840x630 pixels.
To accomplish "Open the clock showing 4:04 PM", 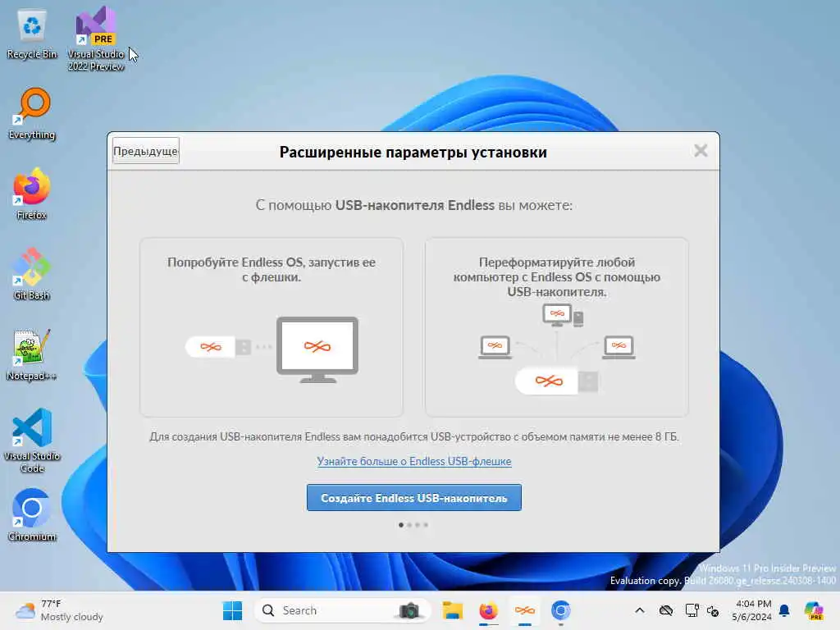I will coord(752,610).
